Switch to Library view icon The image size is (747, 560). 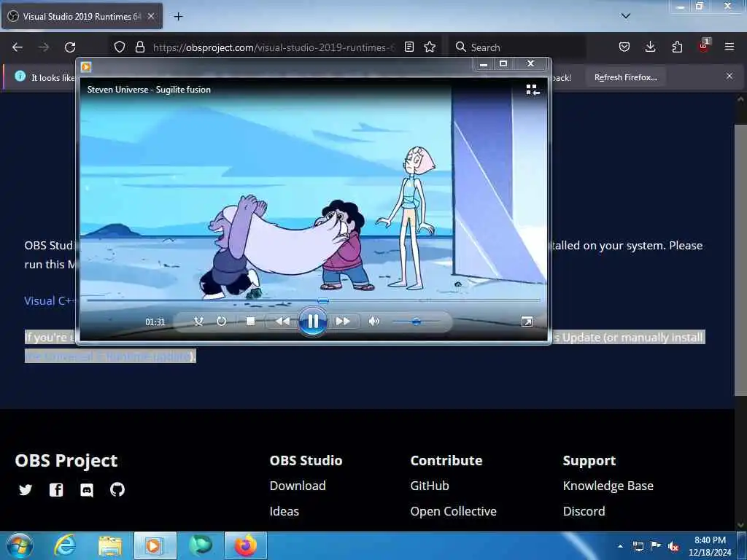(x=533, y=90)
